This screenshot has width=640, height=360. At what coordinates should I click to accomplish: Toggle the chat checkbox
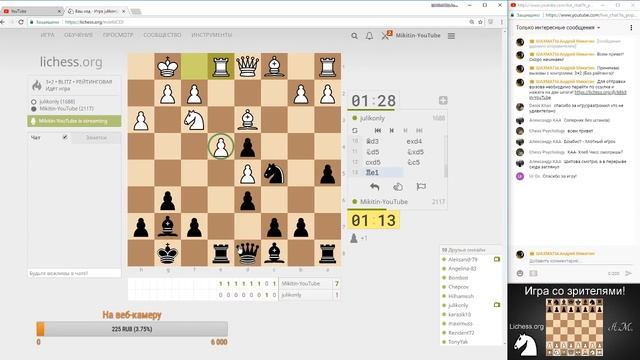click(x=65, y=138)
